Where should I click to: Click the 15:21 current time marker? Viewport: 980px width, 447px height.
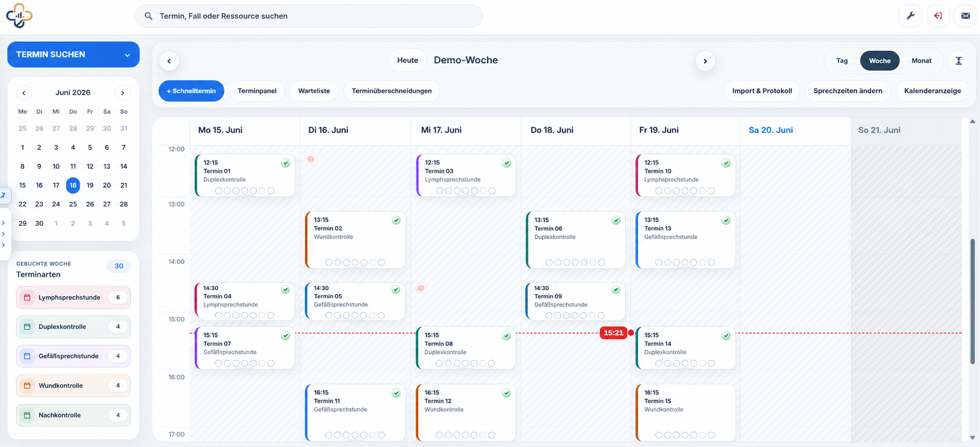pos(613,333)
